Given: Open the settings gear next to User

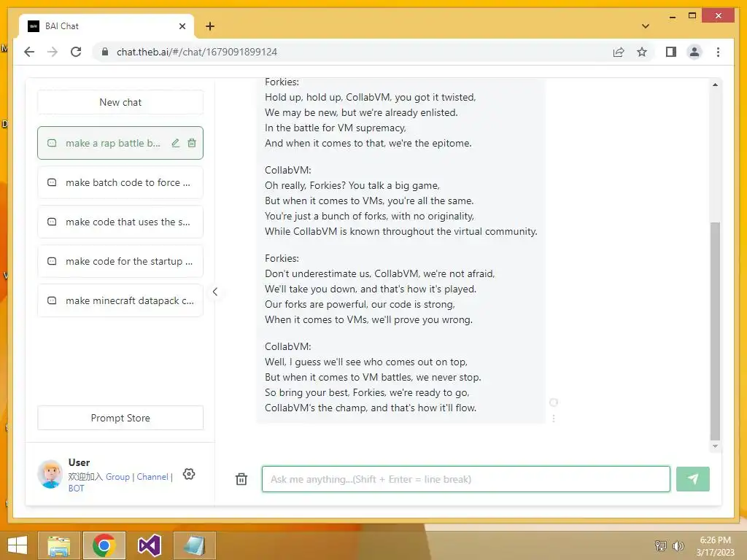Looking at the screenshot, I should tap(189, 474).
